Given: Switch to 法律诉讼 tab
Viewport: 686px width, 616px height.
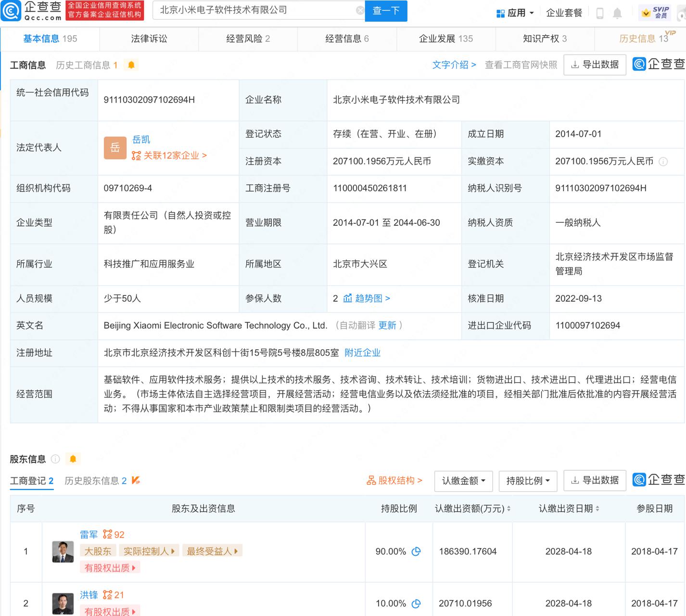Looking at the screenshot, I should 149,38.
